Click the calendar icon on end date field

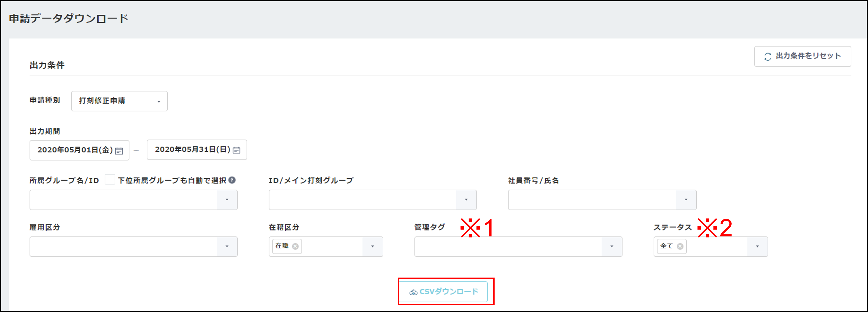click(236, 150)
